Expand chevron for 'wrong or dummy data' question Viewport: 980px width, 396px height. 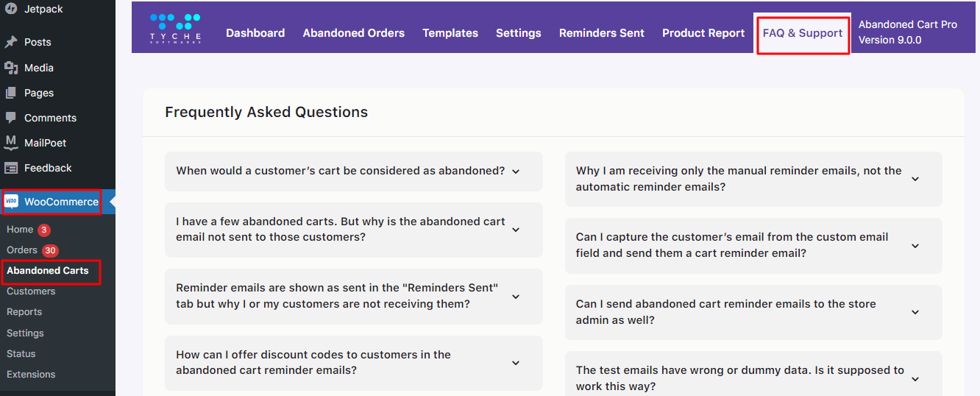click(x=915, y=379)
